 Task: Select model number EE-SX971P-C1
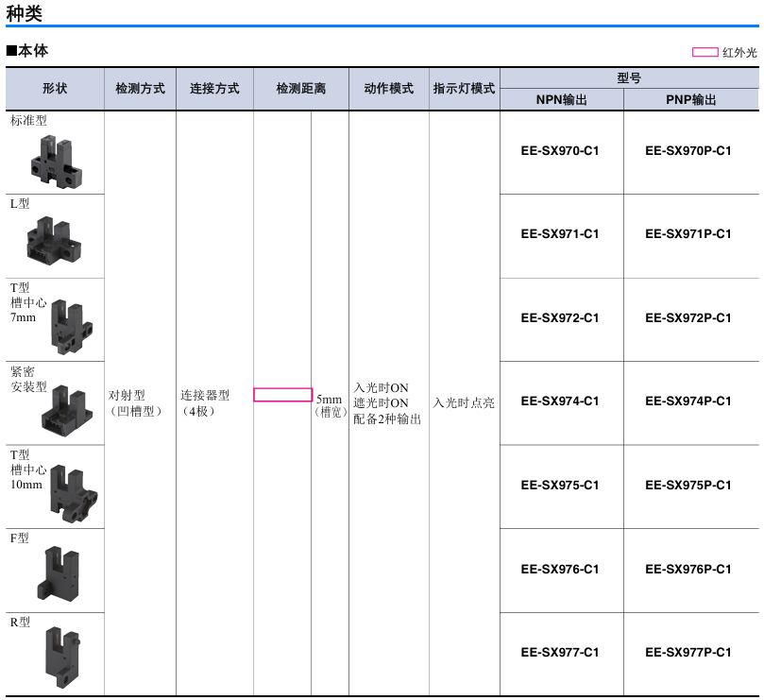[x=688, y=233]
